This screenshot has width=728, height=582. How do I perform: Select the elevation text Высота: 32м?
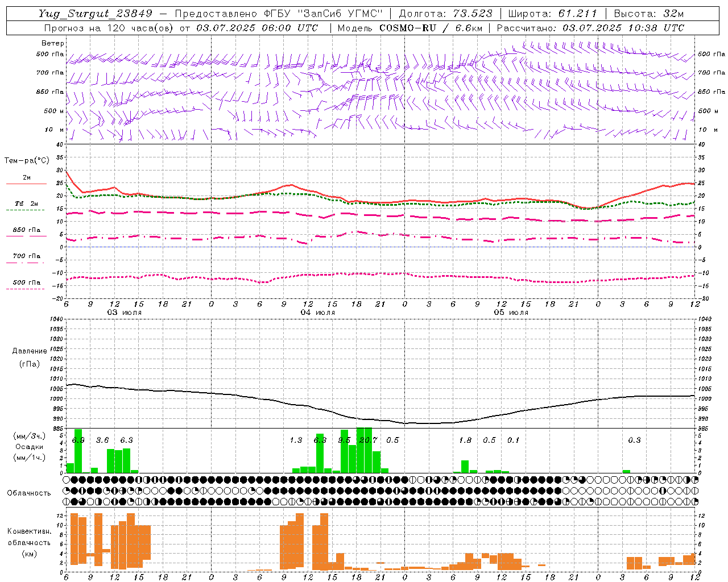649,14
